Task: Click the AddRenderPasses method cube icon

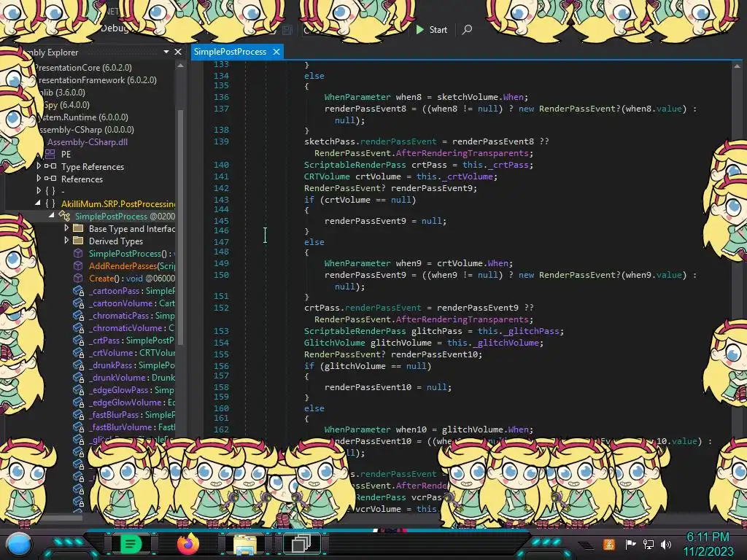Action: coord(78,265)
